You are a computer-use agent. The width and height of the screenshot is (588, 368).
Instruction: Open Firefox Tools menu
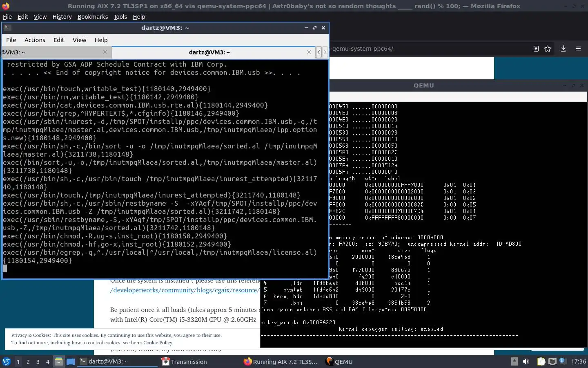pos(120,17)
